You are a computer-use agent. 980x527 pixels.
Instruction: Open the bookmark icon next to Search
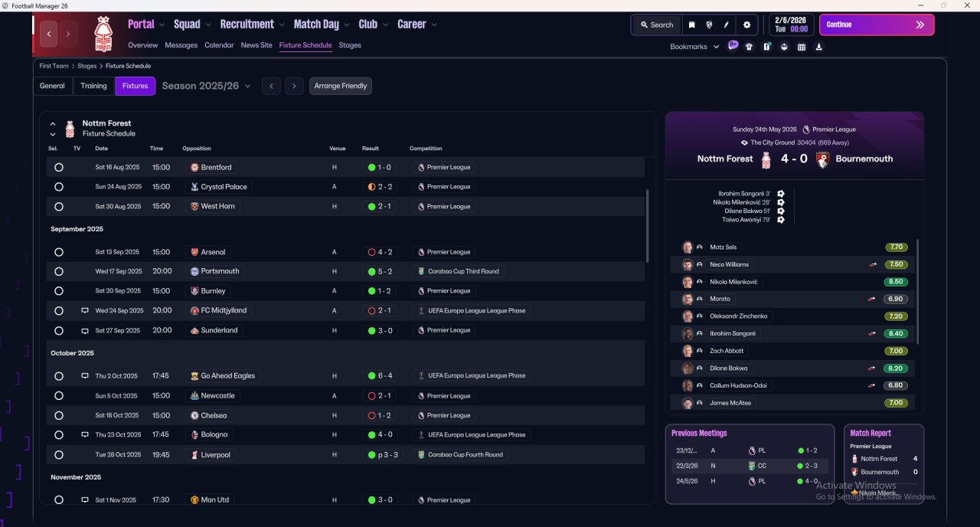coord(691,25)
